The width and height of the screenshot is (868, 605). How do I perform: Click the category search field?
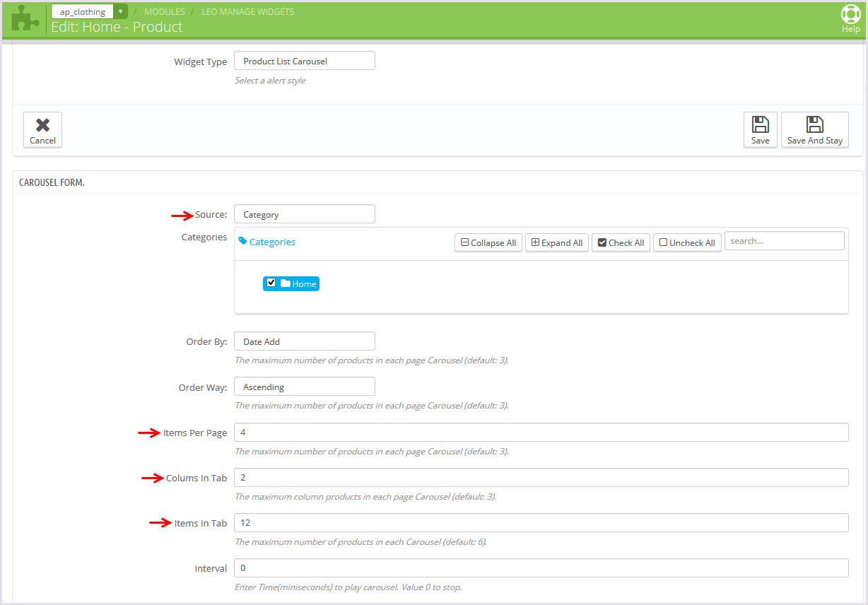coord(784,241)
